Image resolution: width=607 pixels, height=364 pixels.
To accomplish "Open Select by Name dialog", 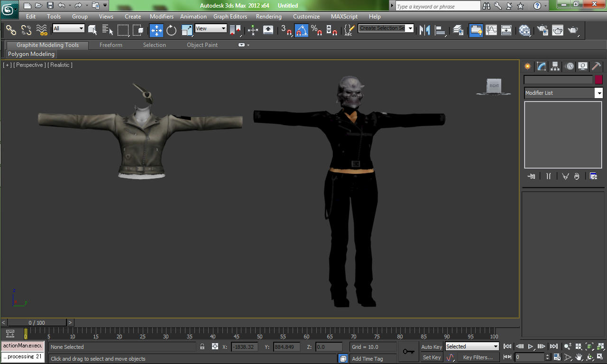I will tap(108, 30).
